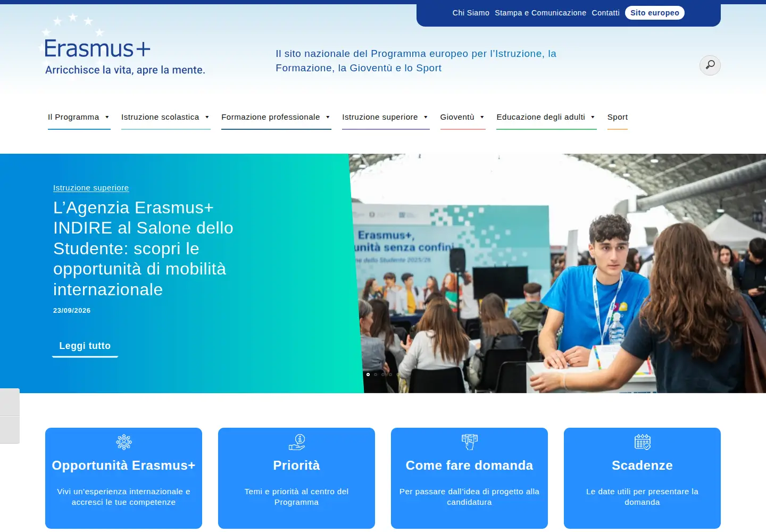Click the document icon on Come fare domanda card
Image resolution: width=766 pixels, height=532 pixels.
[x=470, y=442]
